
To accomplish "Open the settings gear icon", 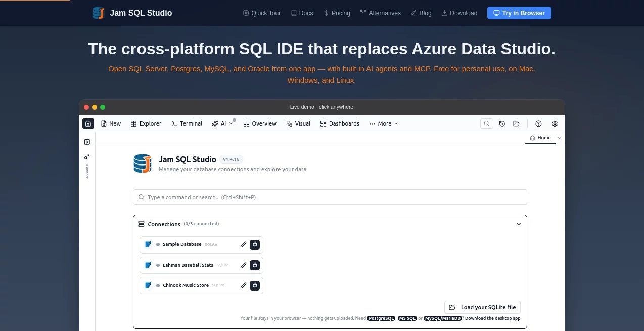I will point(555,123).
